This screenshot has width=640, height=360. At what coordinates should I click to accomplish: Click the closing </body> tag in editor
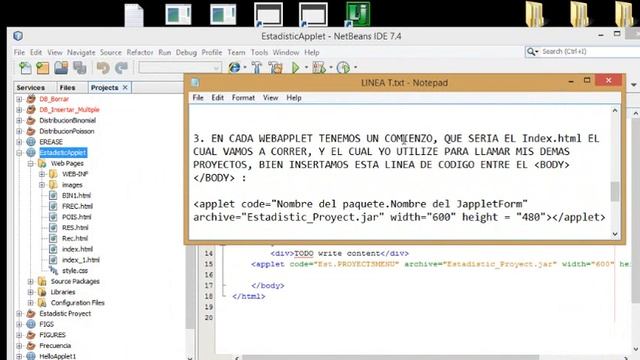(268, 285)
